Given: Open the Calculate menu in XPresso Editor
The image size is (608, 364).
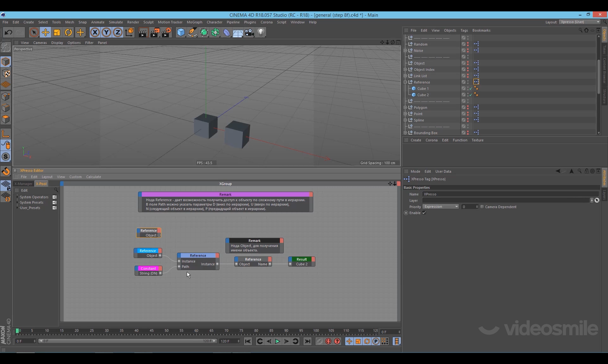Looking at the screenshot, I should [x=93, y=177].
